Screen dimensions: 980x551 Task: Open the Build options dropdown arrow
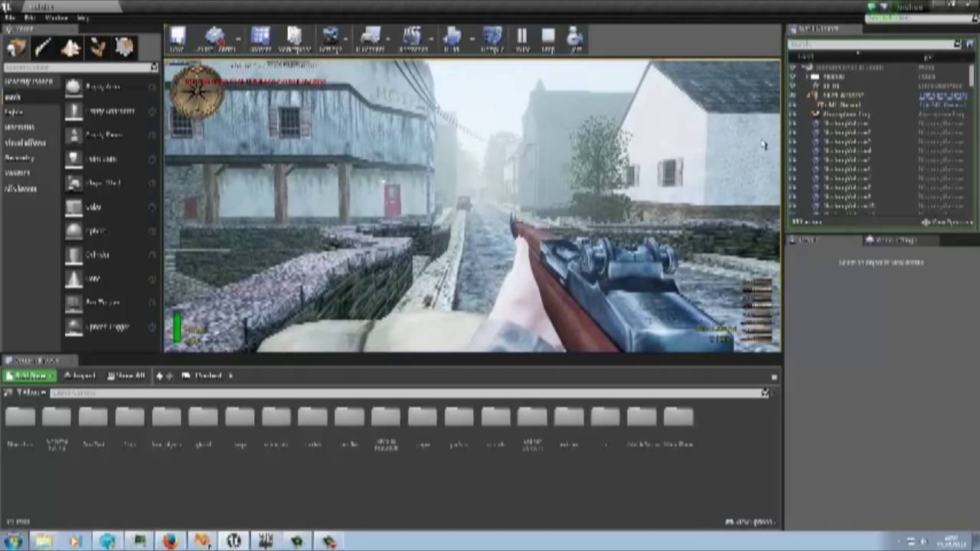(471, 38)
